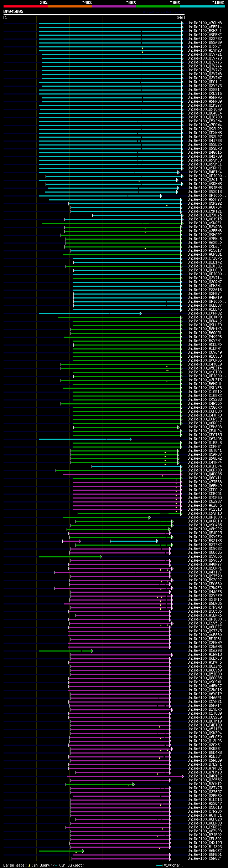Click hit UniRef100_B6JWP9
Image resolution: width=228 pixels, height=868 pixels.
[204, 317]
